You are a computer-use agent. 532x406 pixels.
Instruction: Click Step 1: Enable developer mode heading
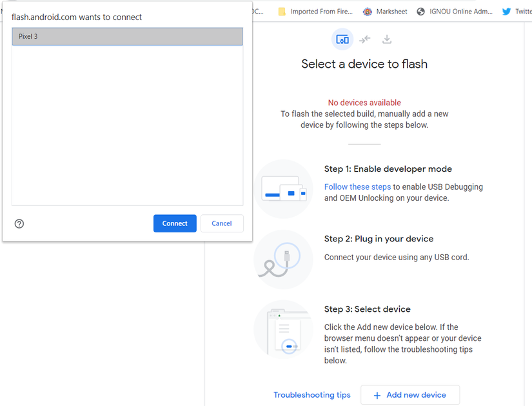388,169
